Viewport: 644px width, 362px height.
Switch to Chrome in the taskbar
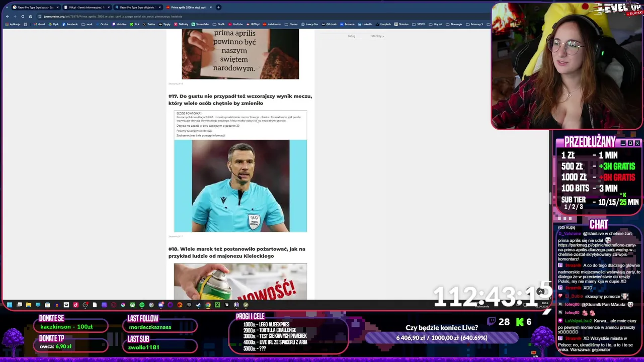(x=208, y=305)
